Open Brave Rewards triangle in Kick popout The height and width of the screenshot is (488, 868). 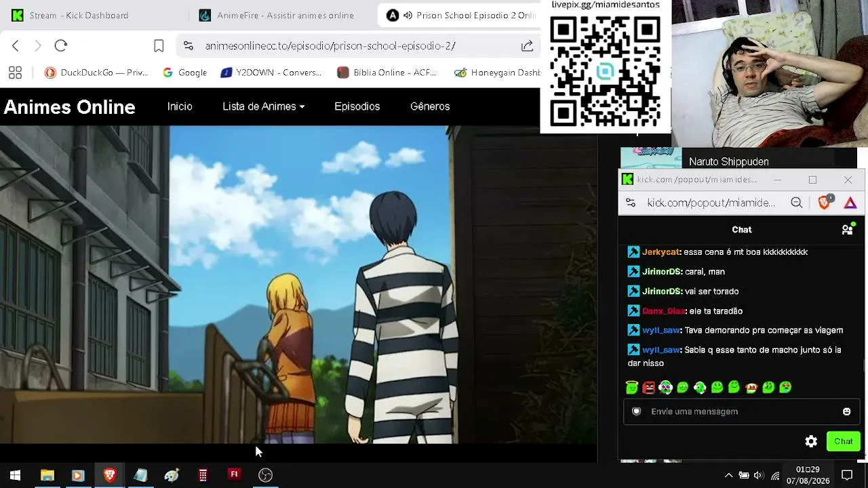click(x=850, y=203)
